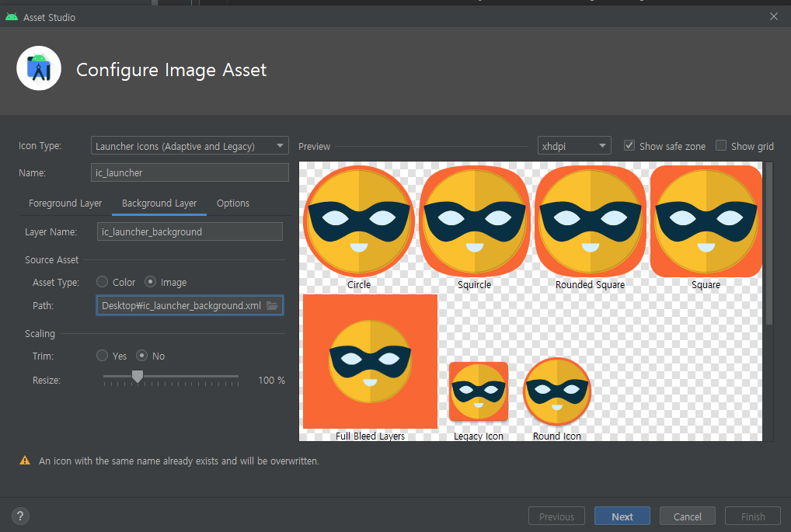Click the Name input field ic_launcher
This screenshot has height=532, width=791.
pyautogui.click(x=190, y=172)
